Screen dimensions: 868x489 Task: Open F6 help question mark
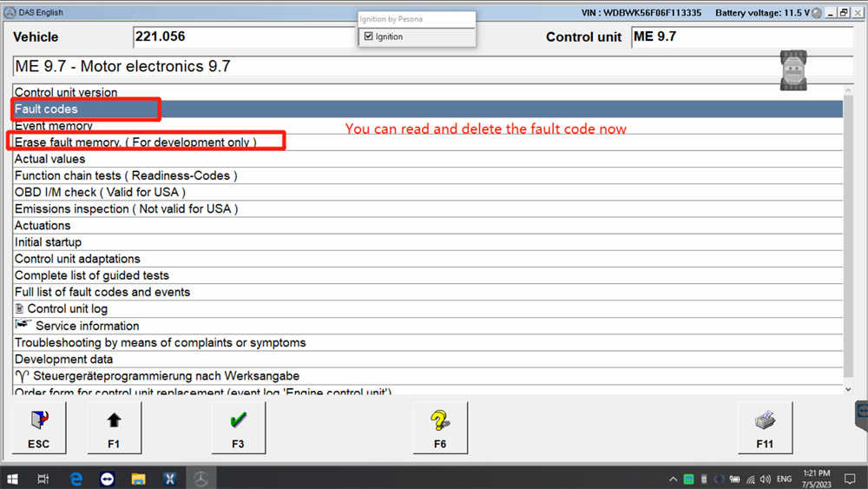[440, 427]
